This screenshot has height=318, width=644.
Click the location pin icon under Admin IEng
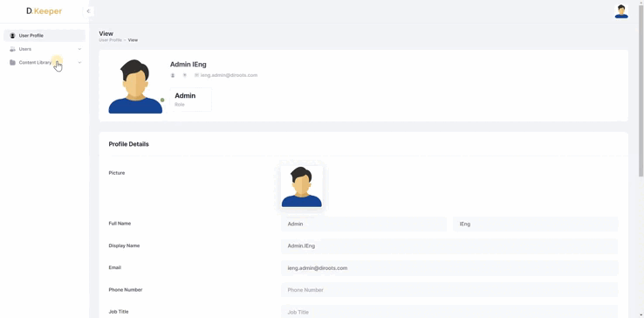tap(185, 75)
